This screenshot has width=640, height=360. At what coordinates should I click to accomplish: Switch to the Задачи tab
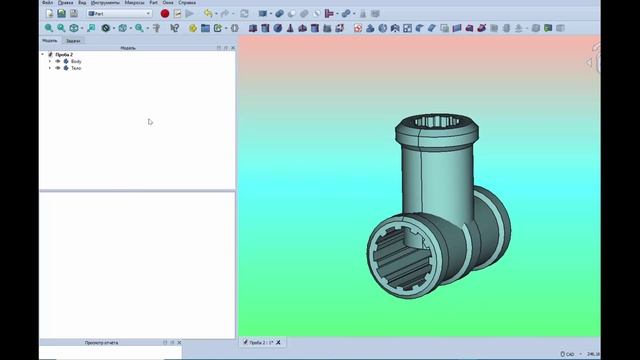pos(73,41)
